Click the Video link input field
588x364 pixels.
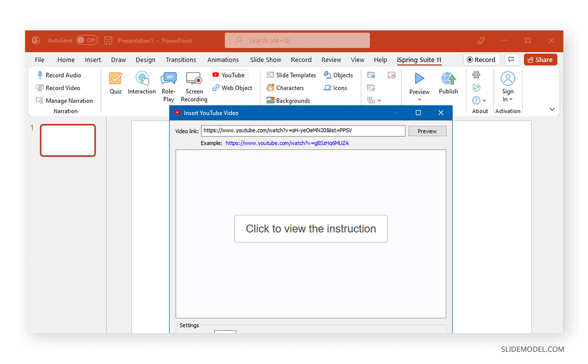pyautogui.click(x=303, y=131)
